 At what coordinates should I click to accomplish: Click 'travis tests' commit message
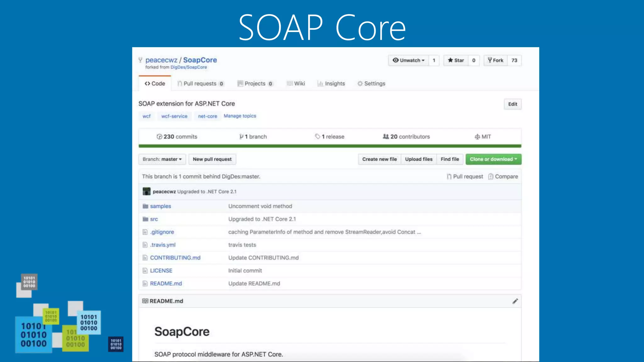click(x=242, y=245)
